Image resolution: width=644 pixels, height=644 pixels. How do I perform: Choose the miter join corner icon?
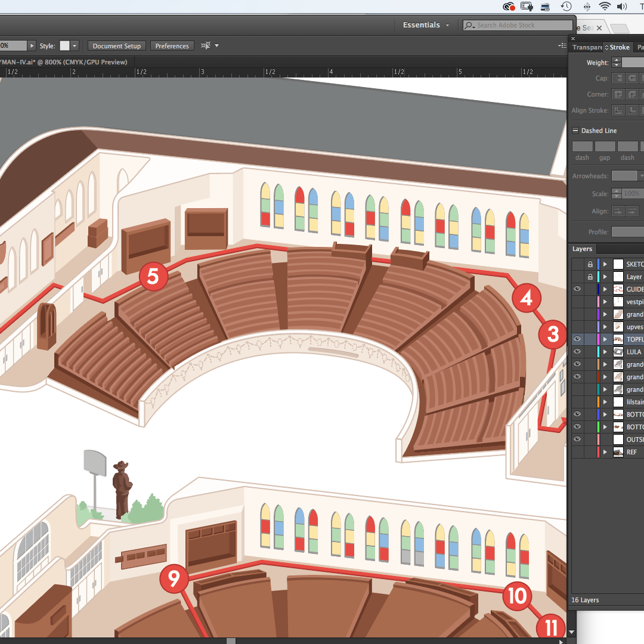point(618,94)
